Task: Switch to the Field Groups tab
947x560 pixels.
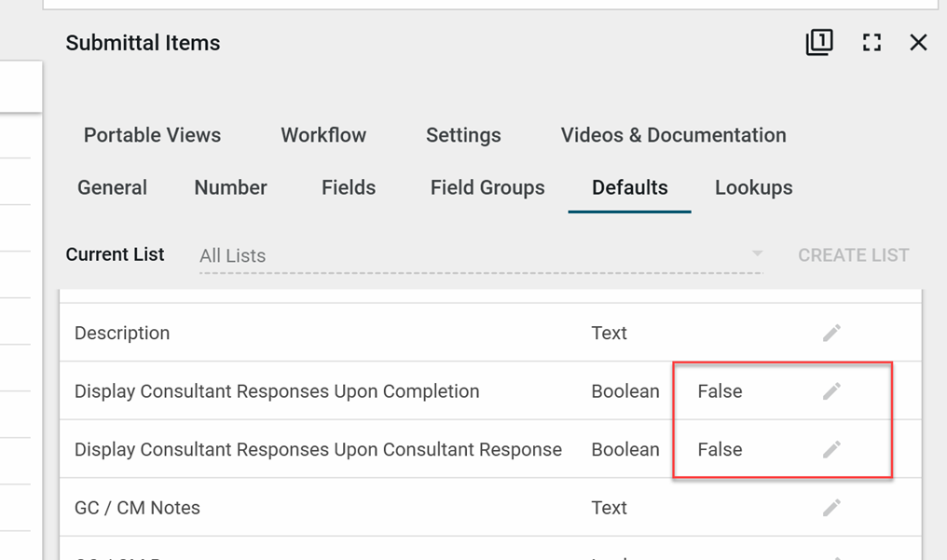Action: pos(487,187)
